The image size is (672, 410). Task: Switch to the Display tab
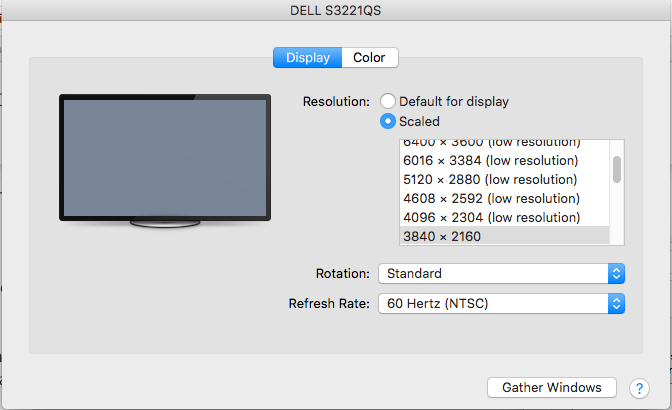click(308, 57)
